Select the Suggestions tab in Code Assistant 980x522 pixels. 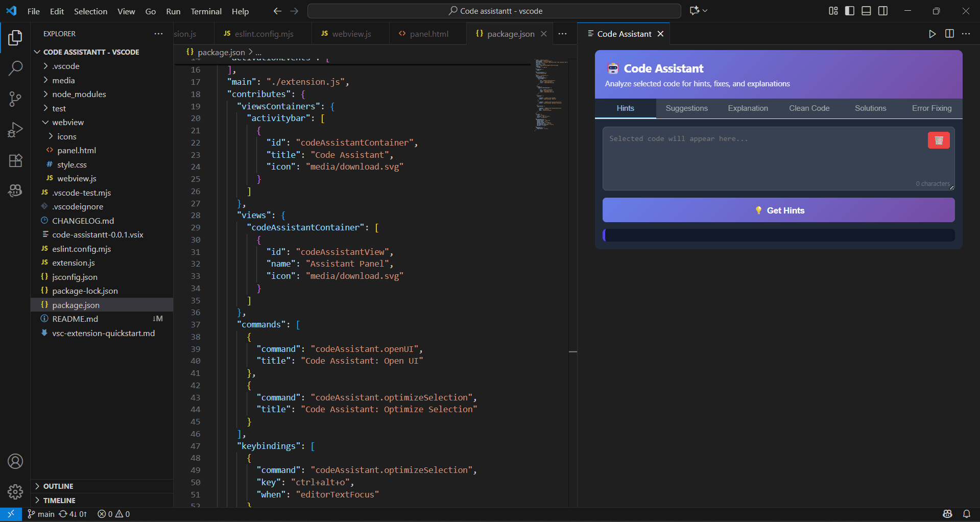coord(687,108)
